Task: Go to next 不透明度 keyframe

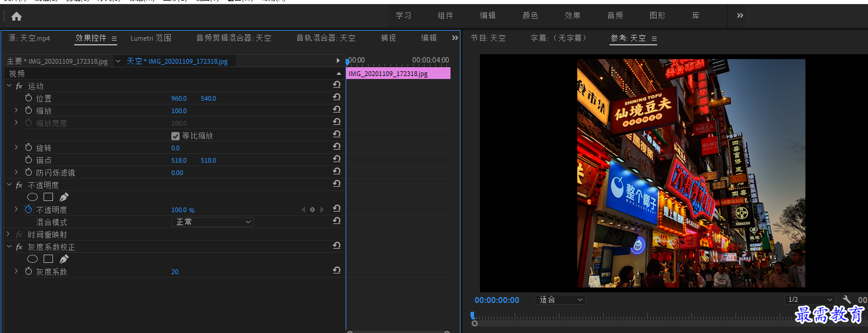Action: tap(322, 209)
